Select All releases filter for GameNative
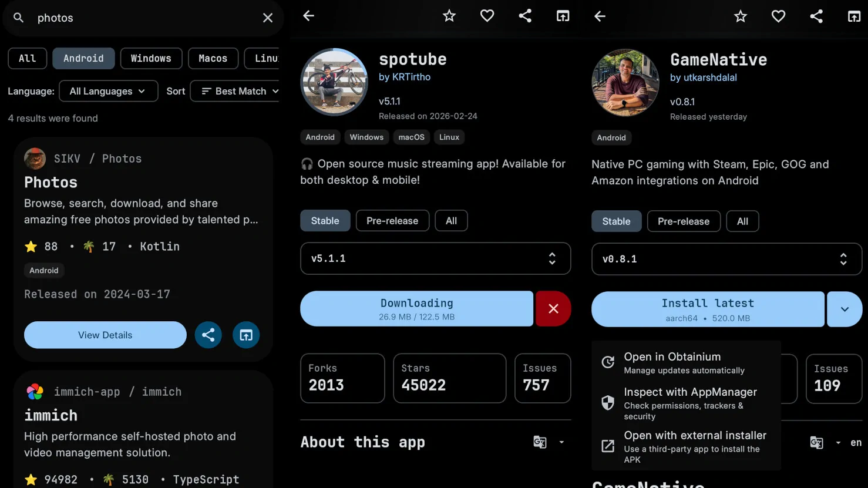Image resolution: width=868 pixels, height=488 pixels. pyautogui.click(x=742, y=221)
